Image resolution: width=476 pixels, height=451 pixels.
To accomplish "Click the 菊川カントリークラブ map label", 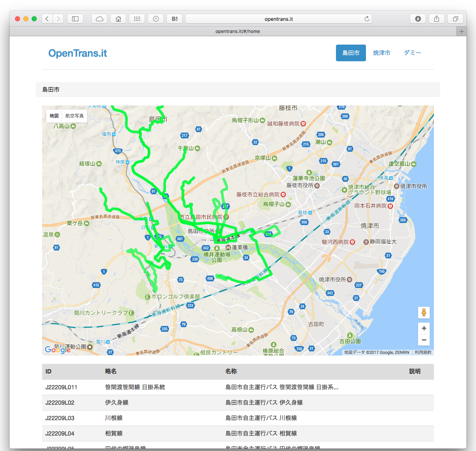I will pos(101,313).
